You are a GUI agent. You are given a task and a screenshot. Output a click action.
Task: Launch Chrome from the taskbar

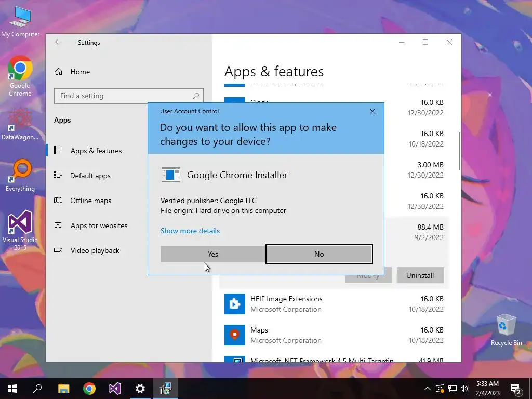tap(89, 389)
